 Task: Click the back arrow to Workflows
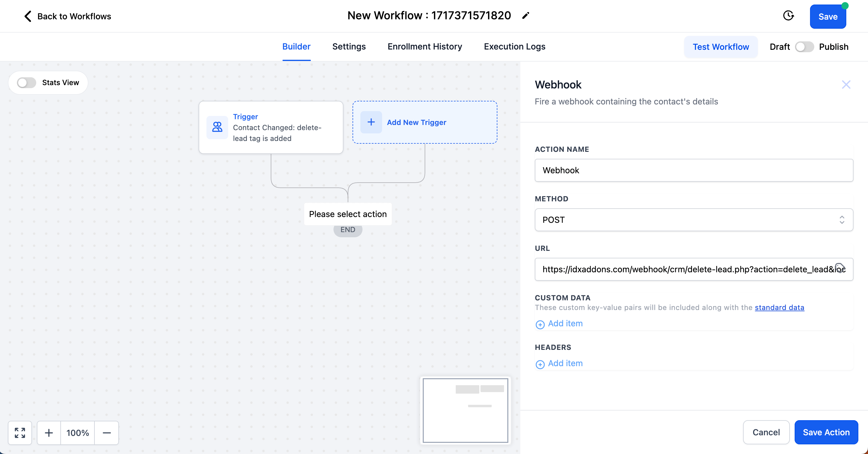pos(28,16)
